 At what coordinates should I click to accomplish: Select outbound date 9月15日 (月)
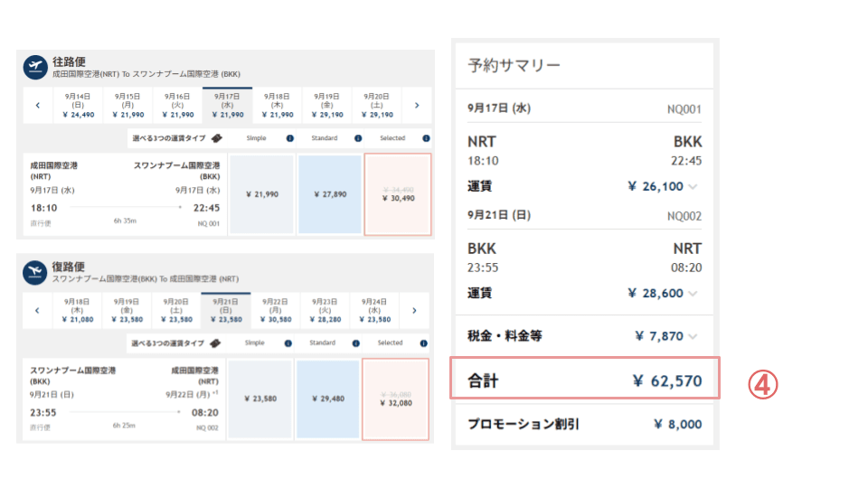[127, 105]
